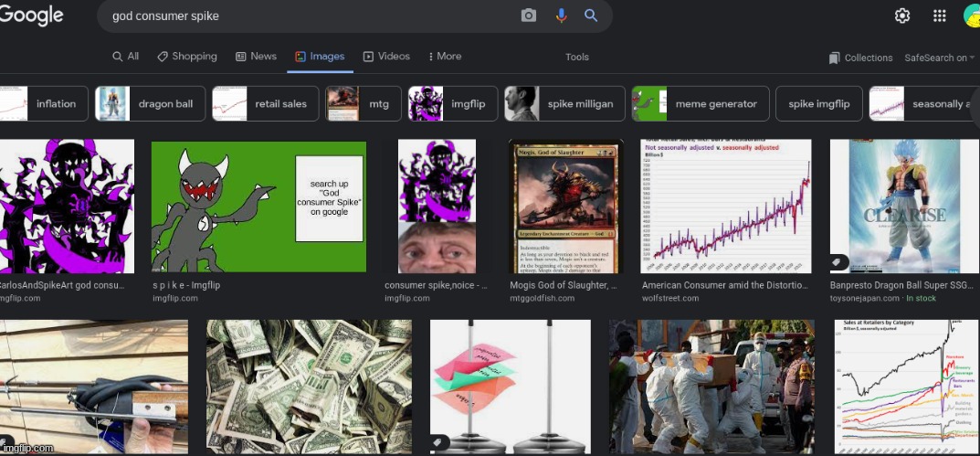980x456 pixels.
Task: Filter by the inflation chip
Action: (44, 103)
